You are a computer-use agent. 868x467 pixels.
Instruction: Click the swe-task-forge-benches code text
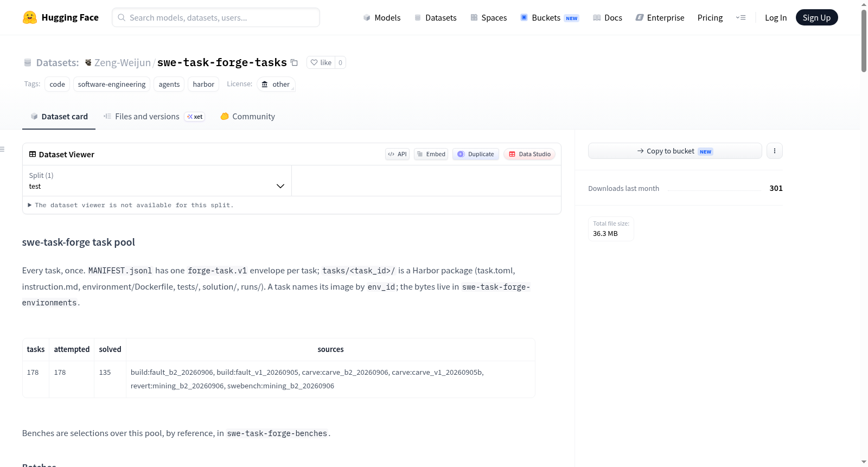[277, 433]
